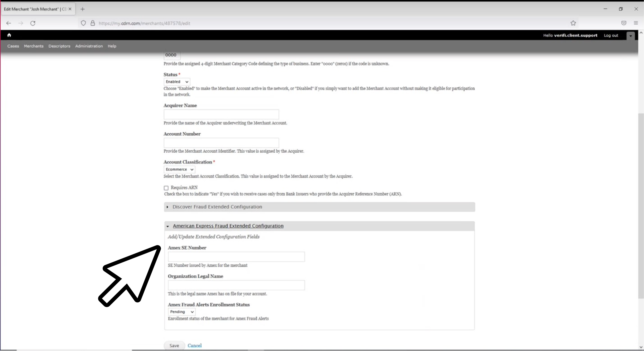Open a new browser tab
The image size is (644, 351).
click(x=82, y=9)
